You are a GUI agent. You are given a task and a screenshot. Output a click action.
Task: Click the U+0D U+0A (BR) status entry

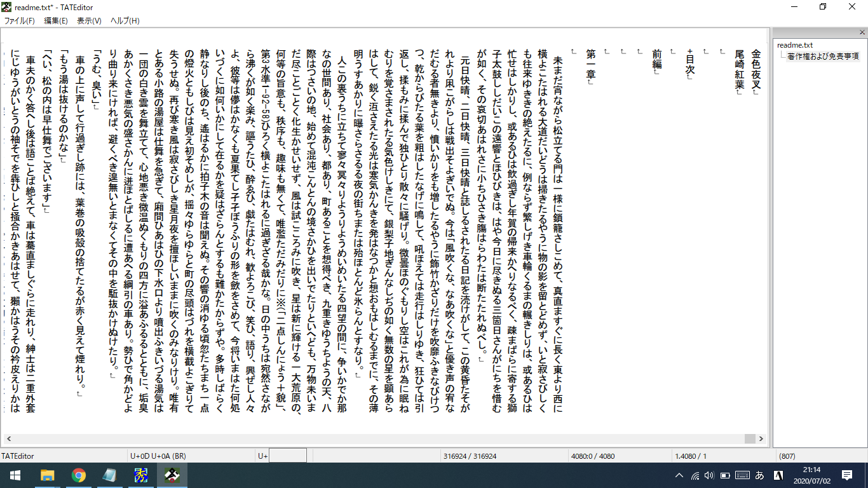tap(158, 456)
